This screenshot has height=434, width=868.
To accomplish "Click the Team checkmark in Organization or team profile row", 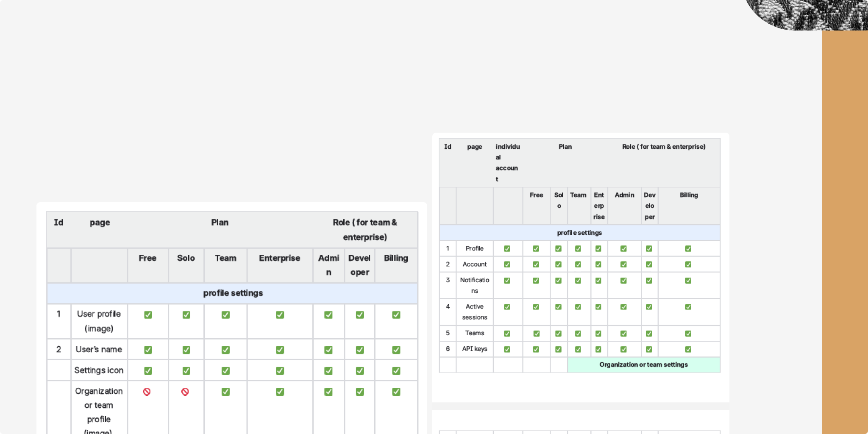I will coord(225,392).
